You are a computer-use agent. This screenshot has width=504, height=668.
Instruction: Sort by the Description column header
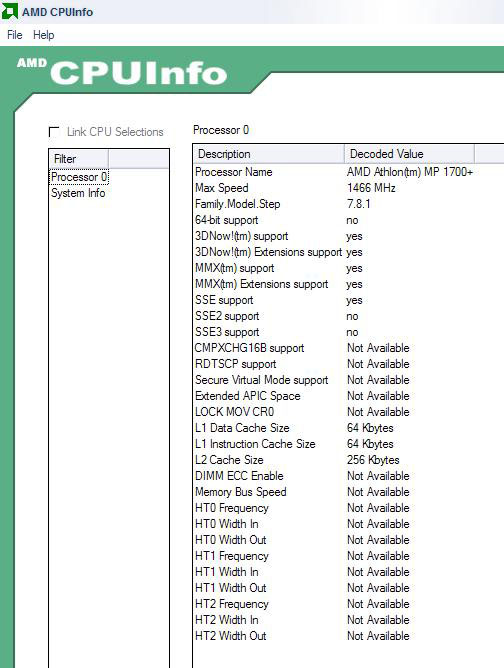[269, 154]
